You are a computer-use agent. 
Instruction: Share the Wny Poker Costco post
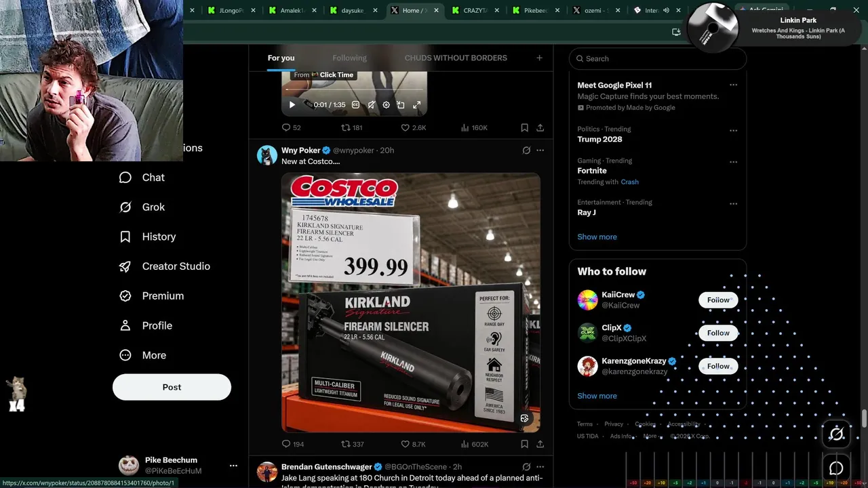(x=540, y=444)
